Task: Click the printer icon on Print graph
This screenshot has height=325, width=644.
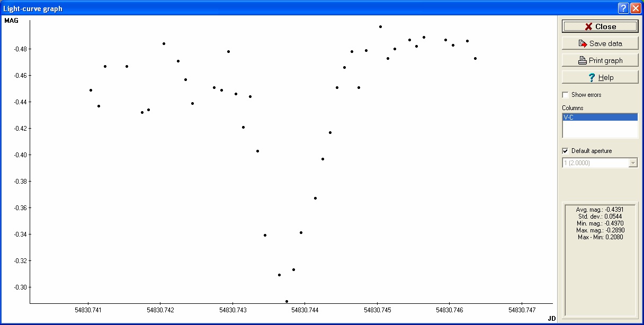Action: [x=582, y=60]
